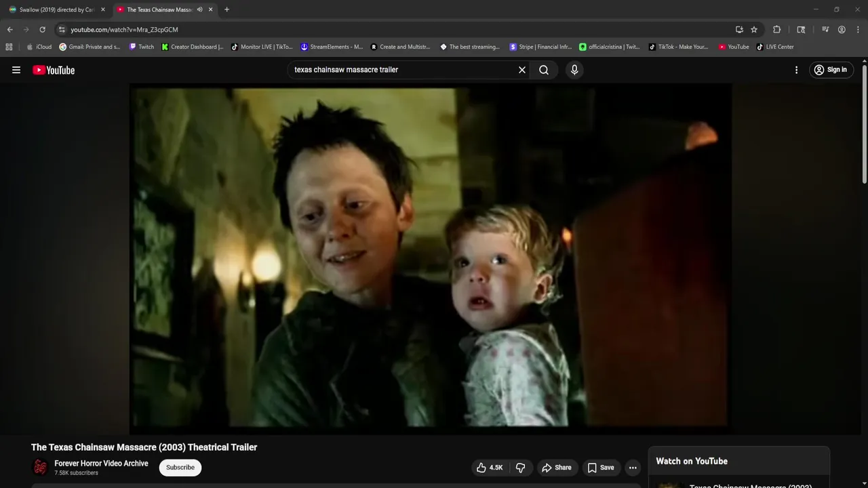The width and height of the screenshot is (868, 488).
Task: Click the video title text
Action: (x=144, y=447)
